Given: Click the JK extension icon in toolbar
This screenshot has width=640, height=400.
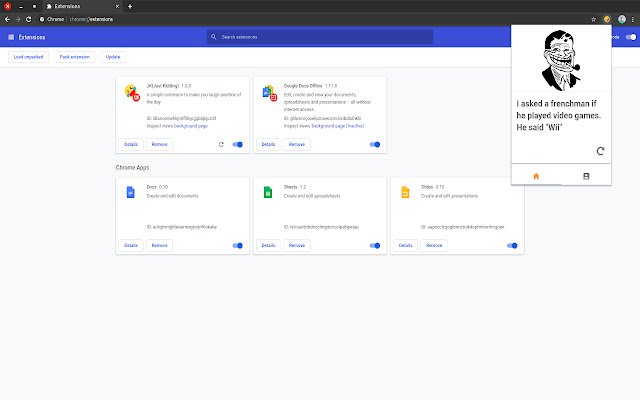Looking at the screenshot, I should pos(607,19).
